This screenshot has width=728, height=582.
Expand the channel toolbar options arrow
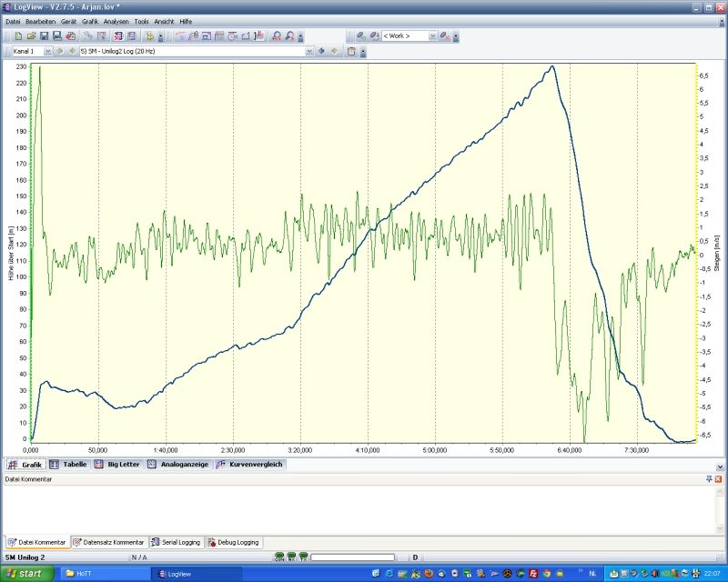(x=363, y=53)
